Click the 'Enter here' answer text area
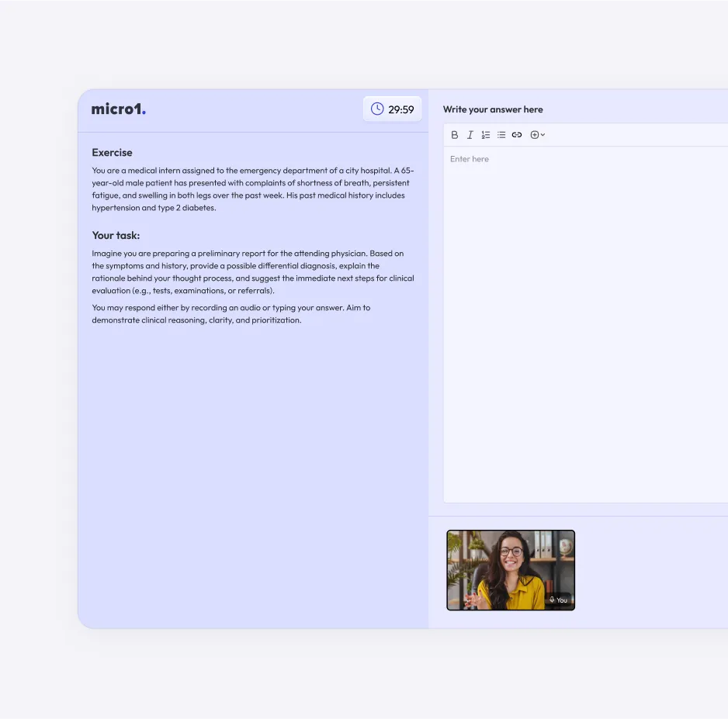This screenshot has width=728, height=719. coord(585,324)
